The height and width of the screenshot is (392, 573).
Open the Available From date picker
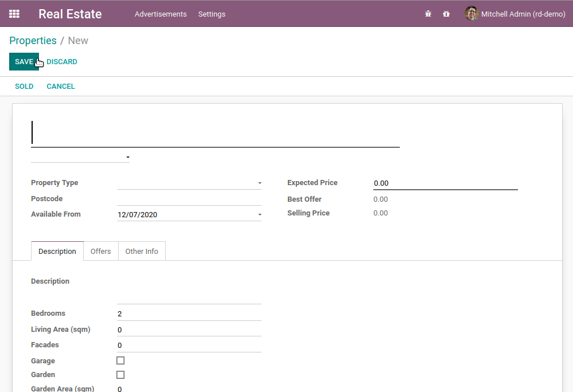click(x=189, y=215)
